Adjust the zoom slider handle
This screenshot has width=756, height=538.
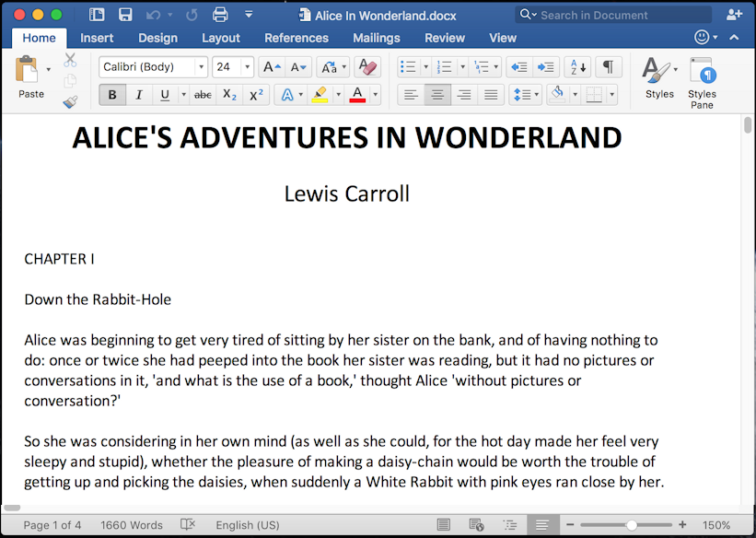631,525
